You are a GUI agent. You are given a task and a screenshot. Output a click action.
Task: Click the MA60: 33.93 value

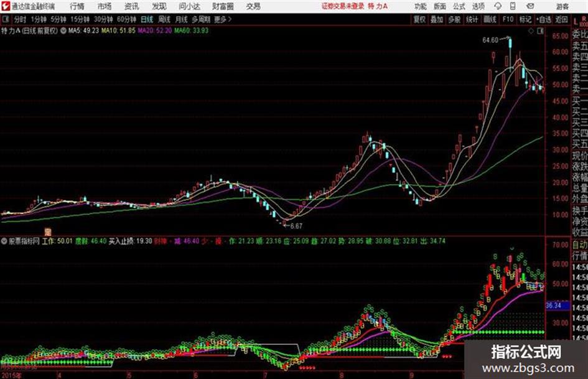click(191, 30)
